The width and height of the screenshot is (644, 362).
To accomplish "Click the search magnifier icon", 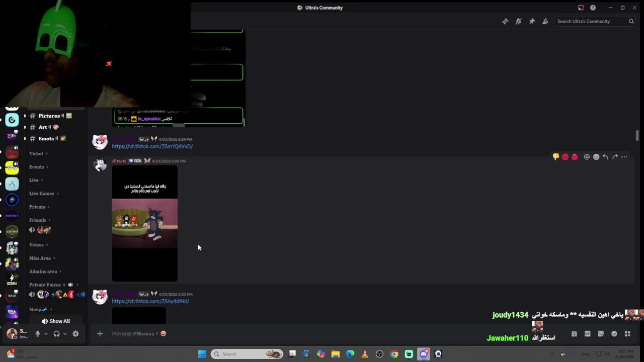I will [x=631, y=21].
